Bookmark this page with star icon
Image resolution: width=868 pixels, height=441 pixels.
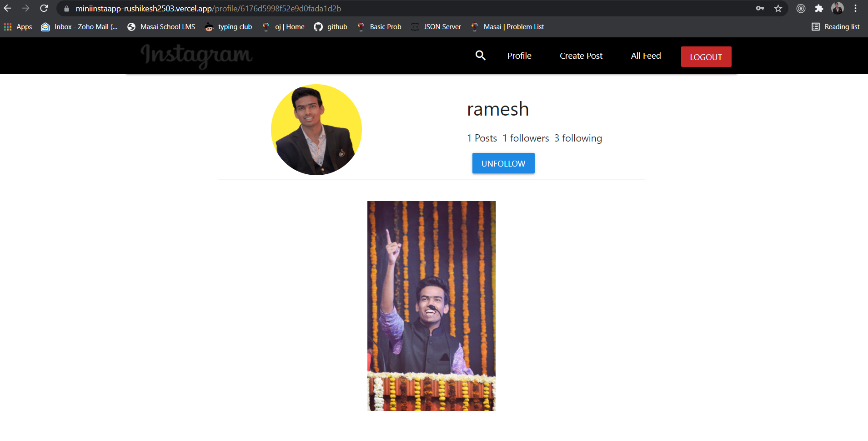coord(778,8)
